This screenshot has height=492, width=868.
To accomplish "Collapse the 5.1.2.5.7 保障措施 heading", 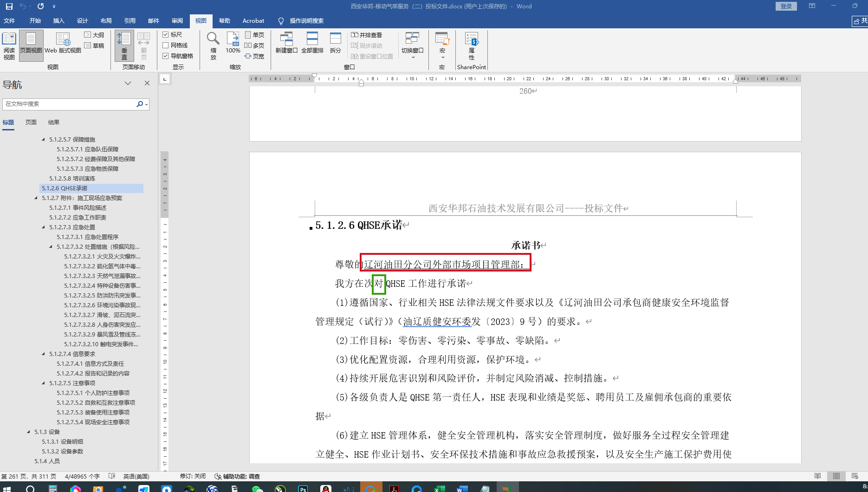I will (44, 139).
